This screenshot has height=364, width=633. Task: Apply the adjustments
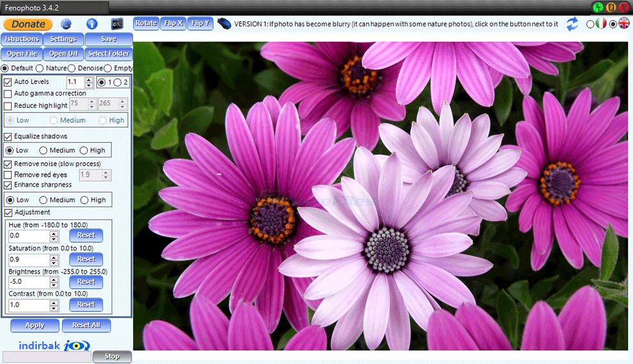[x=35, y=325]
